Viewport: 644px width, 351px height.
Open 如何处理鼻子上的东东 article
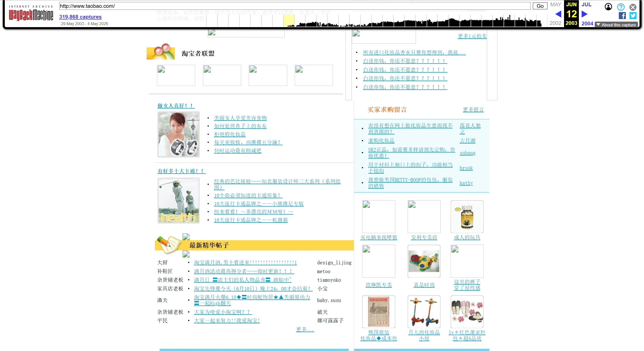[240, 126]
